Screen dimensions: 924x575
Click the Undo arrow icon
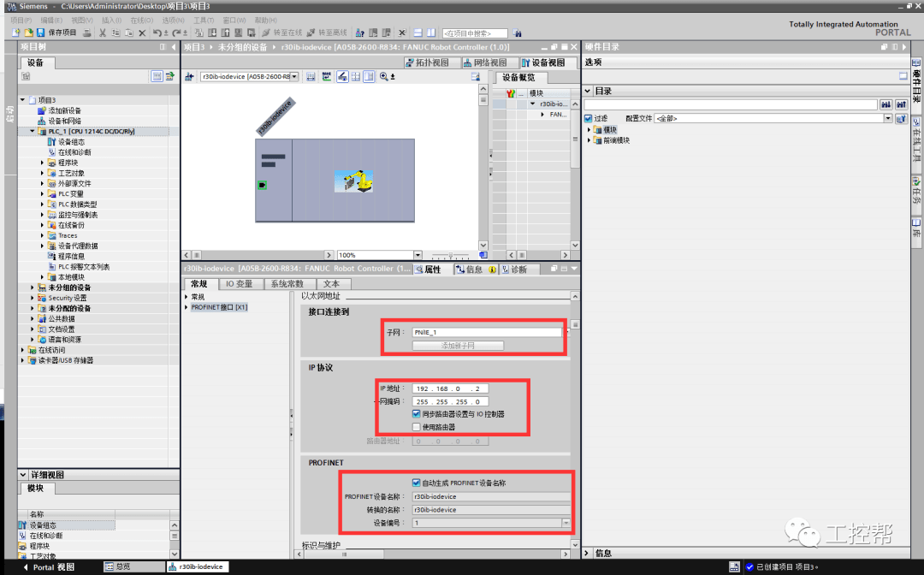click(157, 33)
